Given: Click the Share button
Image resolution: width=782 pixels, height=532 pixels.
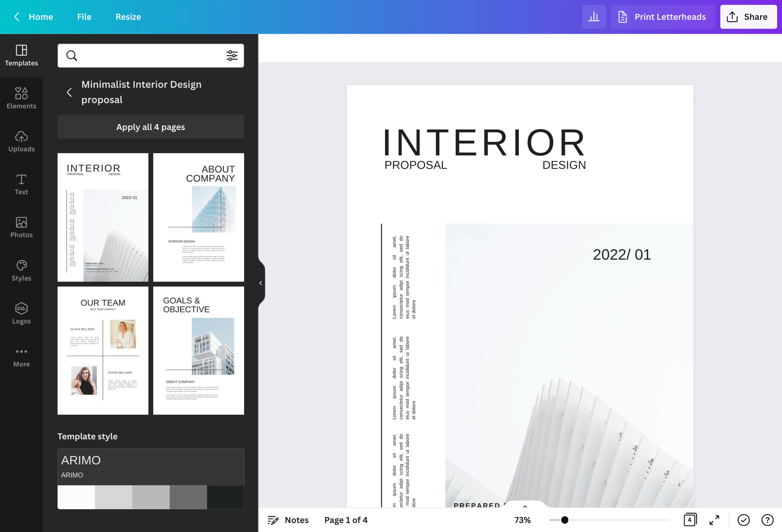Looking at the screenshot, I should (x=748, y=17).
